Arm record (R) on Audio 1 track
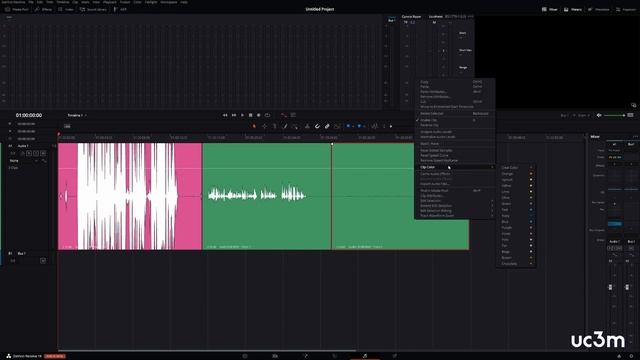Image resolution: width=640 pixels, height=360 pixels. coord(29,153)
